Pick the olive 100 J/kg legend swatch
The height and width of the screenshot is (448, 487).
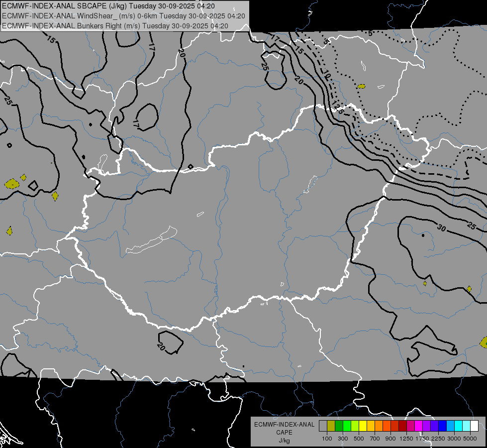pyautogui.click(x=331, y=426)
